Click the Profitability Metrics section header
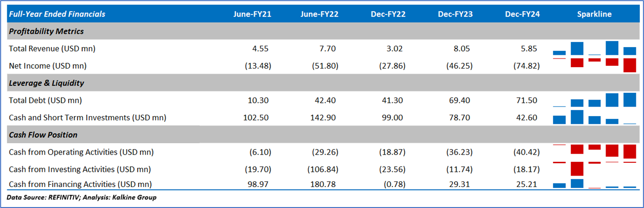Viewport: 644px width, 208px height. coord(47,31)
